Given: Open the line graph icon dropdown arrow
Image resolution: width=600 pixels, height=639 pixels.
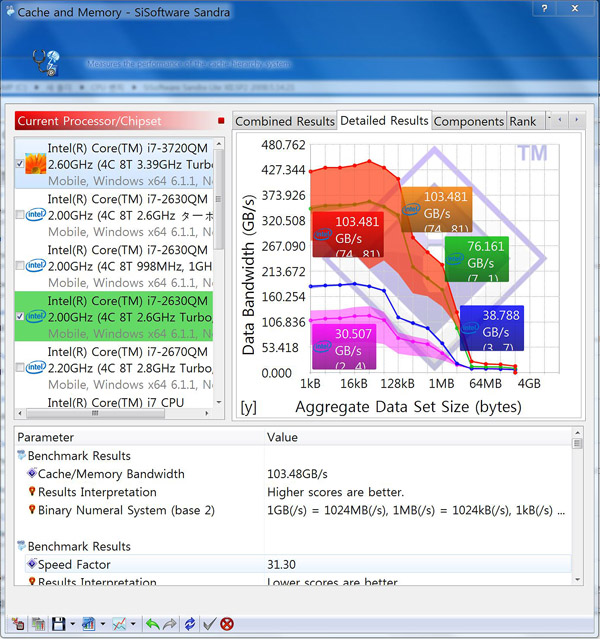Looking at the screenshot, I should click(133, 624).
